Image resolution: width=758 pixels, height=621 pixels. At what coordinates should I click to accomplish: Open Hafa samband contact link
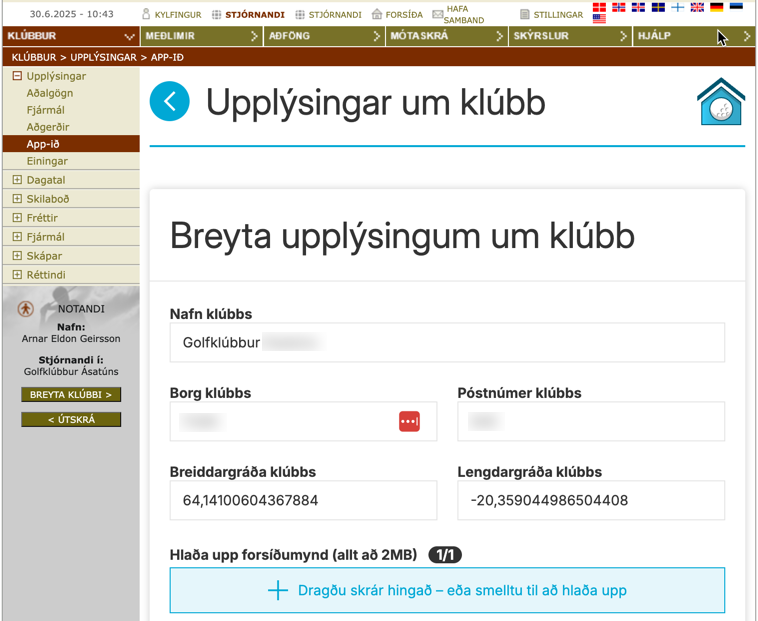pyautogui.click(x=458, y=14)
